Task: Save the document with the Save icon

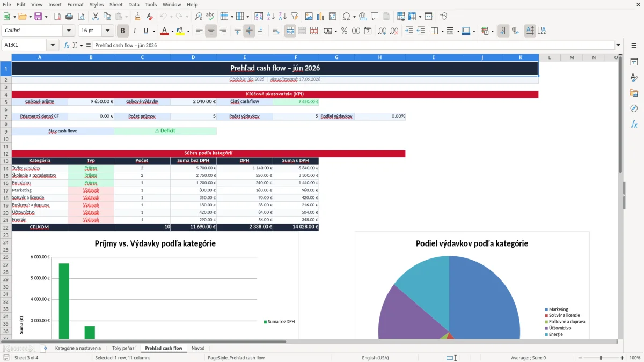Action: pyautogui.click(x=38, y=17)
